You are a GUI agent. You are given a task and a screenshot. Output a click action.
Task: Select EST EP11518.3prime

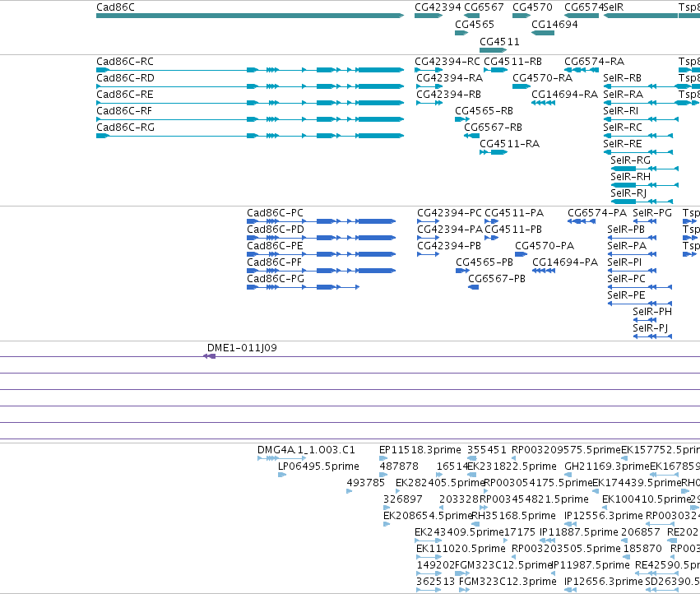[383, 458]
